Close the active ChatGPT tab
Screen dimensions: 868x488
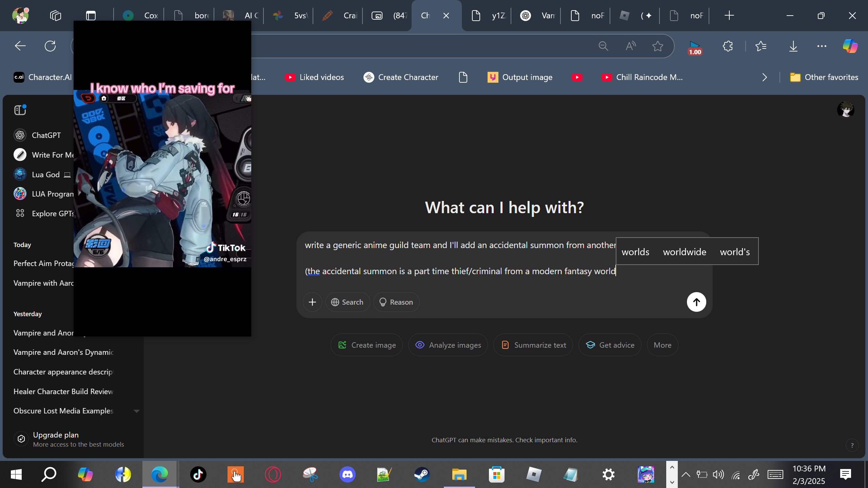(446, 16)
